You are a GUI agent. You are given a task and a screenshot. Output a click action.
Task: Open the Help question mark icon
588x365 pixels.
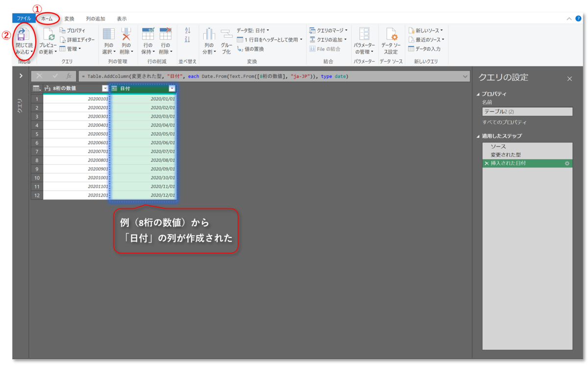(x=578, y=19)
